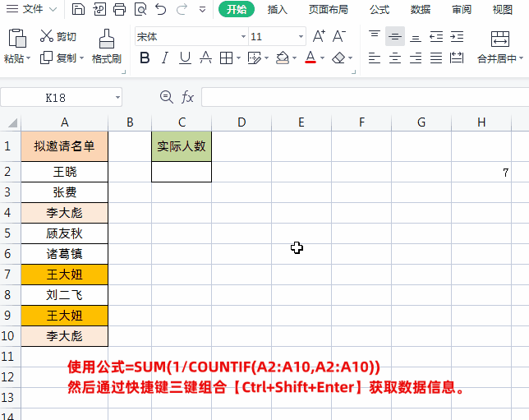
Task: Align text to top
Action: click(x=374, y=35)
